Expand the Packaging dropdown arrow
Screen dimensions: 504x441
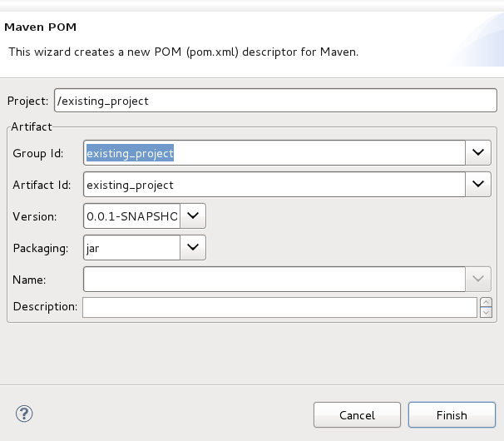tap(193, 247)
